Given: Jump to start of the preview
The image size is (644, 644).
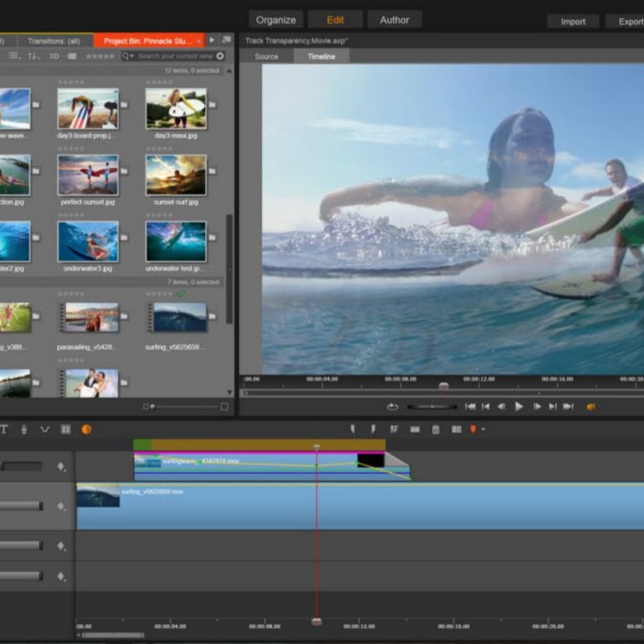Looking at the screenshot, I should coord(470,406).
